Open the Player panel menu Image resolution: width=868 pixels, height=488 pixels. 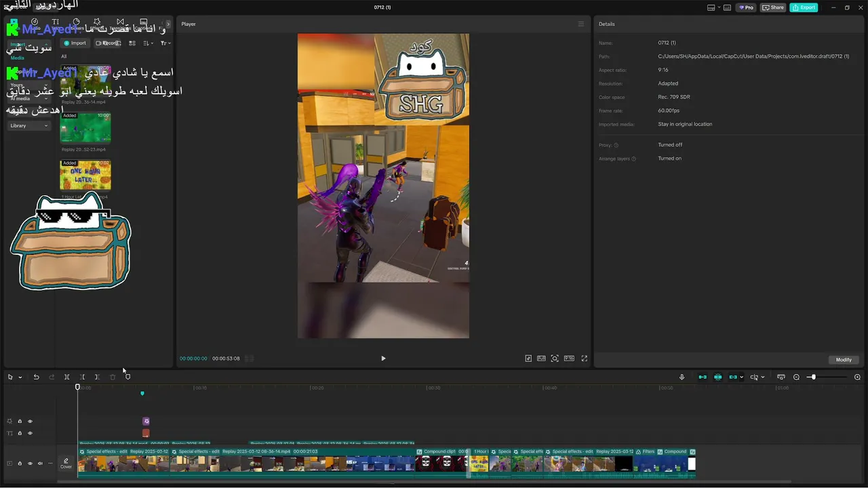(x=580, y=24)
